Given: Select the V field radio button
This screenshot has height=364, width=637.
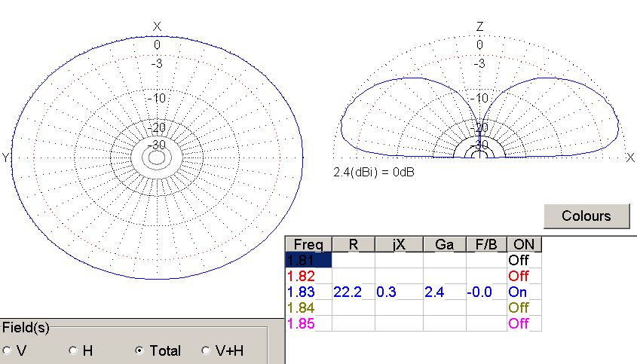Looking at the screenshot, I should [8, 350].
